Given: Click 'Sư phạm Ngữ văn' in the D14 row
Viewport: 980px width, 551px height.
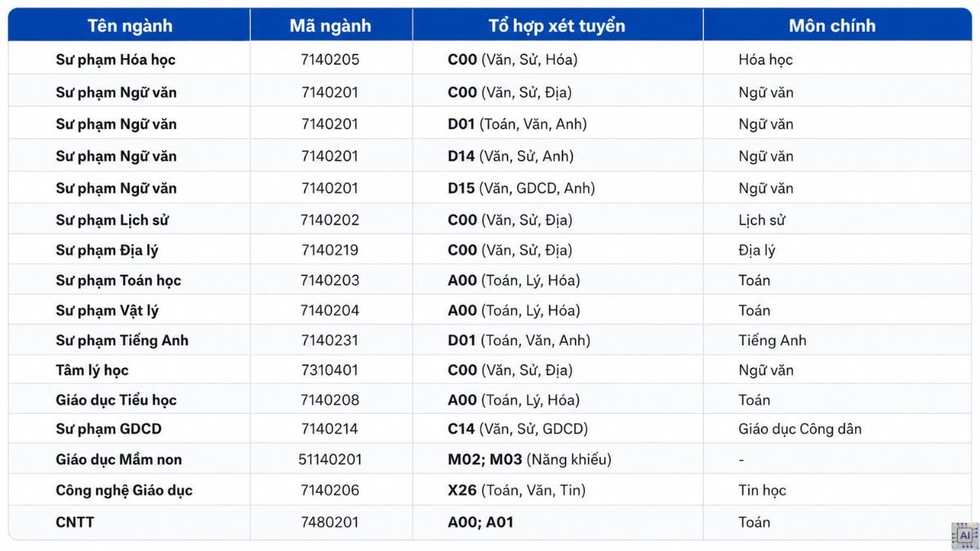Looking at the screenshot, I should click(x=116, y=156).
